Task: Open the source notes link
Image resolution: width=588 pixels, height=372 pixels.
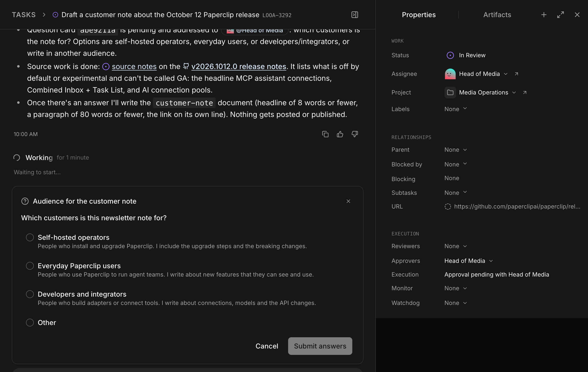Action: 134,67
